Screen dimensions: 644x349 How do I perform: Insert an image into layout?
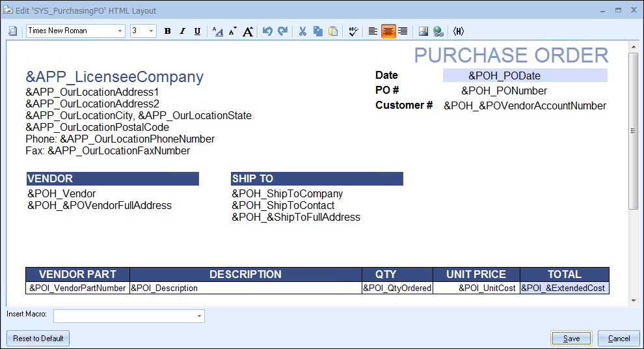[x=423, y=31]
